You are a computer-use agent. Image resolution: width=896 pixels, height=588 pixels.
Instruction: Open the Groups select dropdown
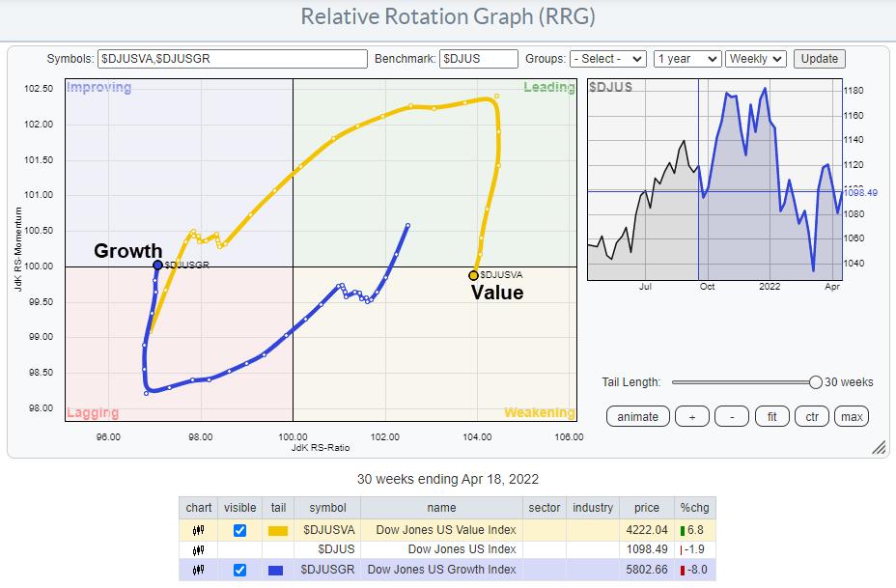tap(607, 59)
